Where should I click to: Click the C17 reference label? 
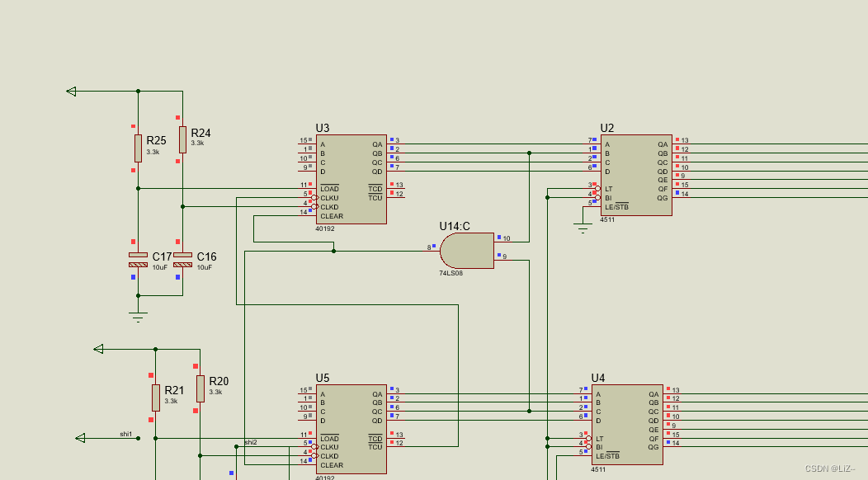[x=162, y=256]
